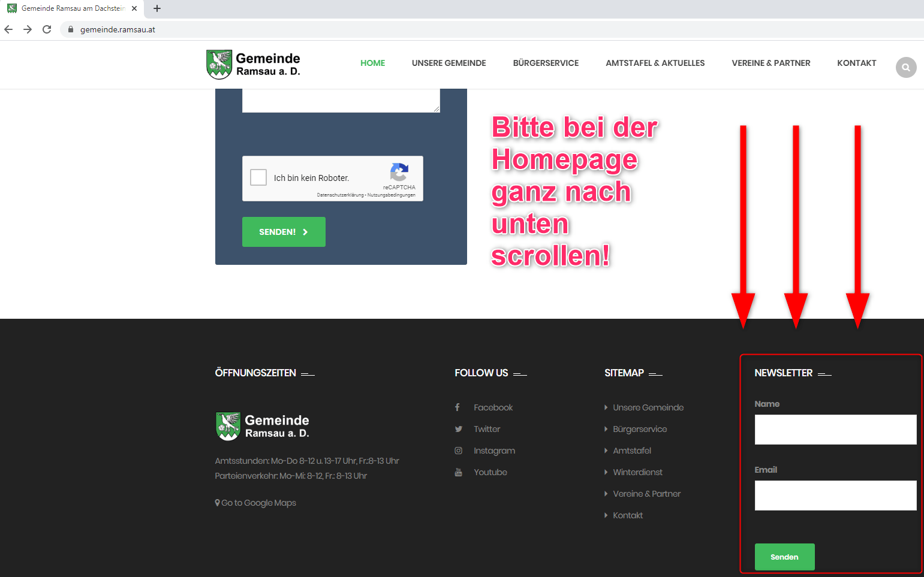
Task: Open the Youtube link
Action: (x=490, y=472)
